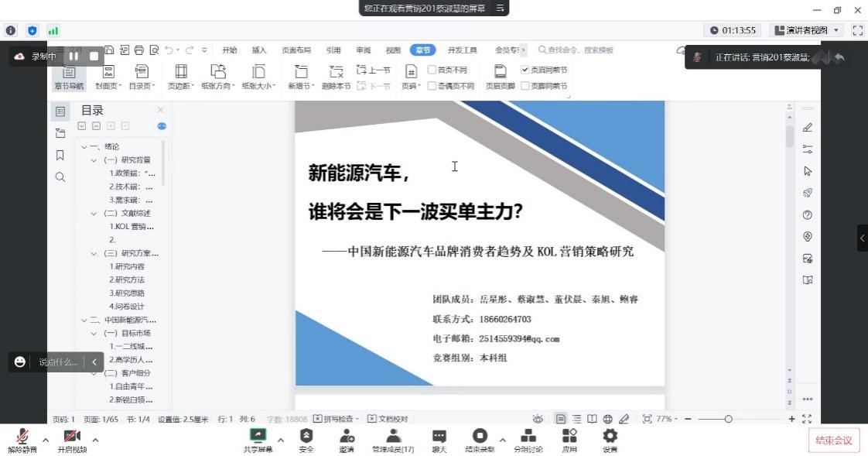The width and height of the screenshot is (868, 456).
Task: Enable the 首页不同 checkbox
Action: pyautogui.click(x=432, y=70)
